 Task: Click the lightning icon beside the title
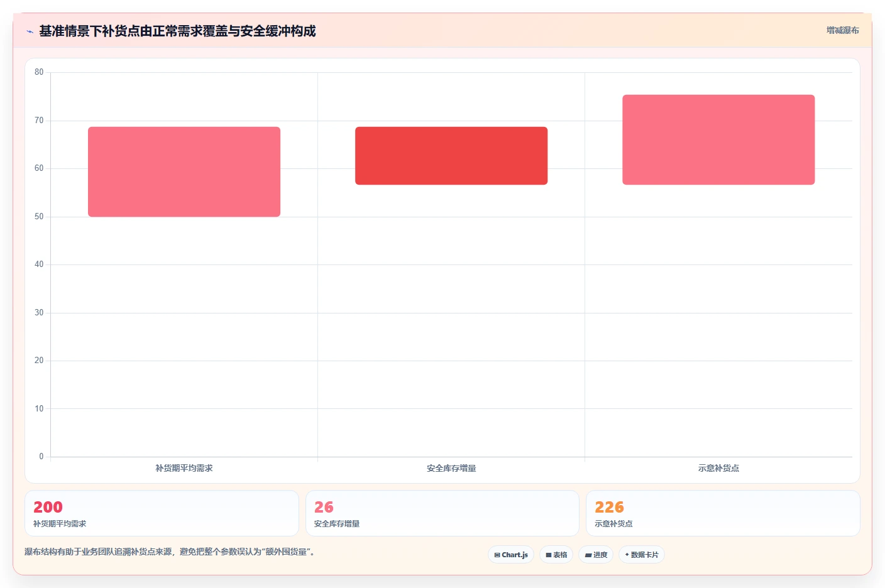(30, 31)
